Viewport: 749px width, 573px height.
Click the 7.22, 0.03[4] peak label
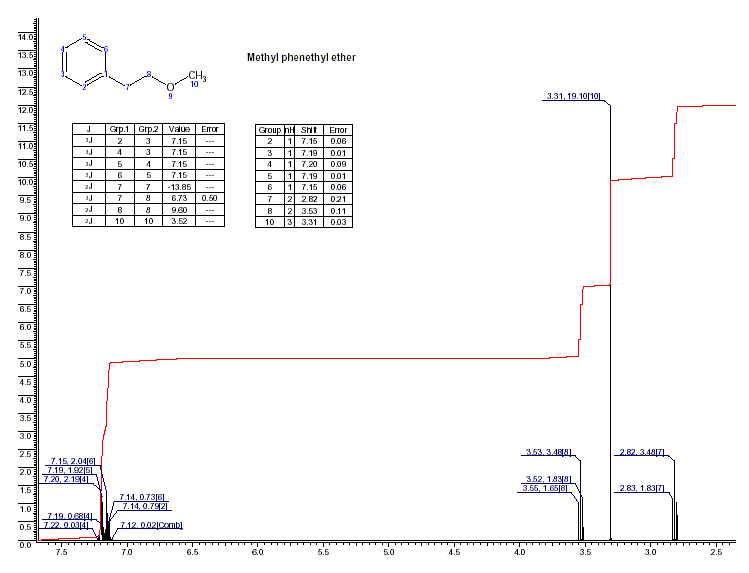point(67,525)
